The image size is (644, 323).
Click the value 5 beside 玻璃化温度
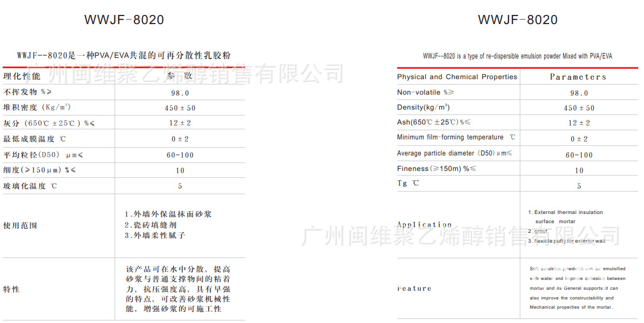coord(180,186)
